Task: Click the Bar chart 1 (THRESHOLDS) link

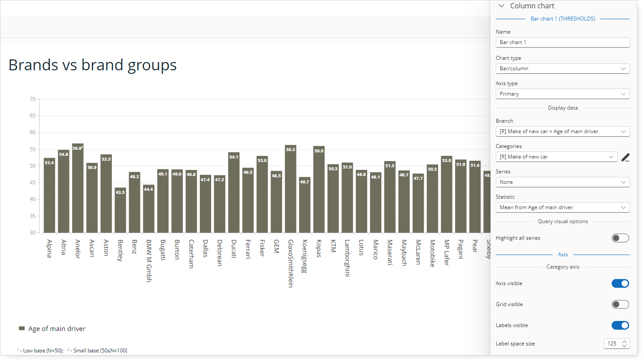Action: tap(563, 19)
